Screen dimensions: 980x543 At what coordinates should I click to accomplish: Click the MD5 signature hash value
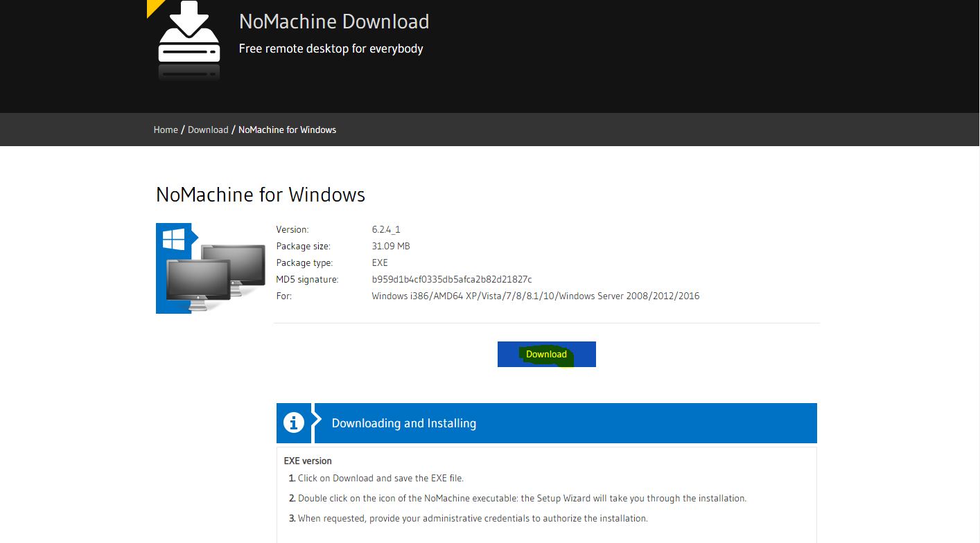click(451, 279)
